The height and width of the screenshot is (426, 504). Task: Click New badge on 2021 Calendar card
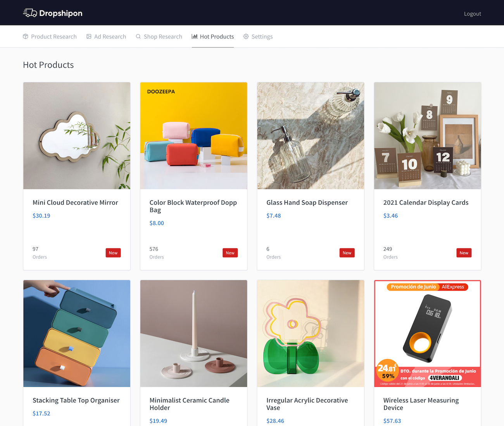click(464, 253)
